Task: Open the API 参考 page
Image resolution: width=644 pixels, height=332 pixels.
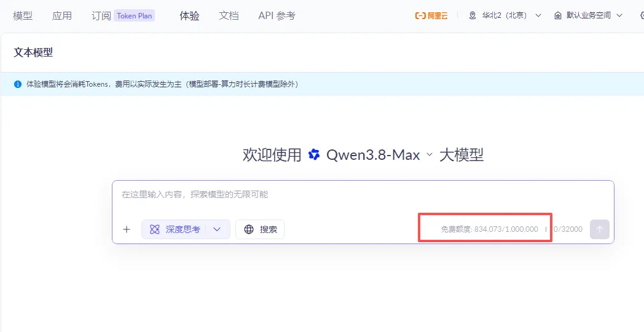Action: (277, 16)
